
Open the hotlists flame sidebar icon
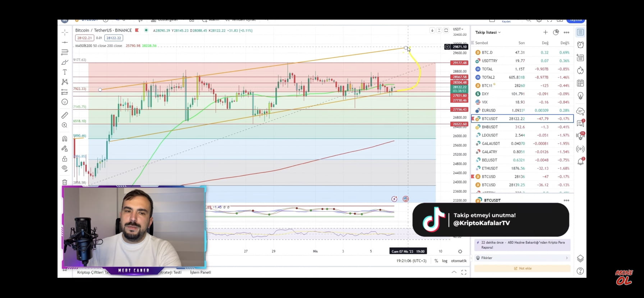pyautogui.click(x=580, y=71)
